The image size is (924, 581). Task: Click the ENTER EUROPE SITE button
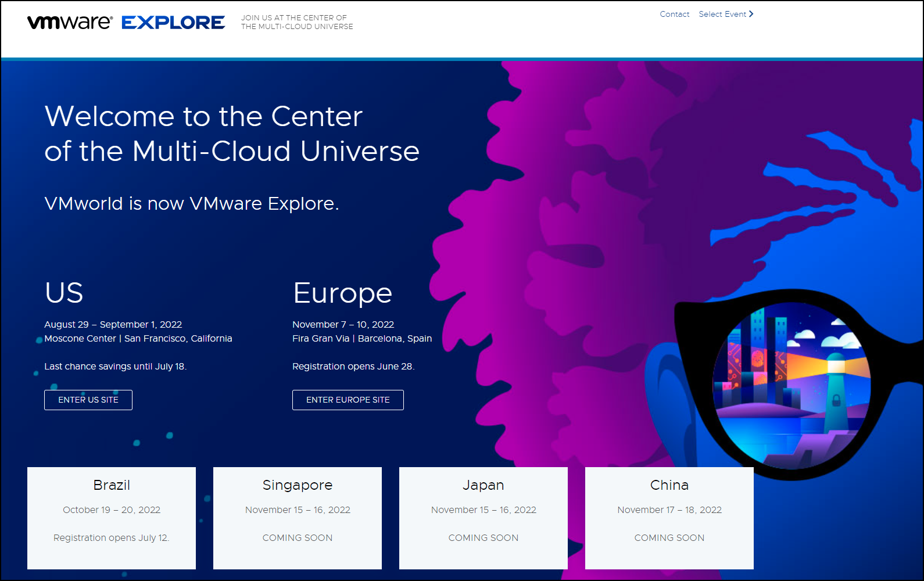(348, 400)
